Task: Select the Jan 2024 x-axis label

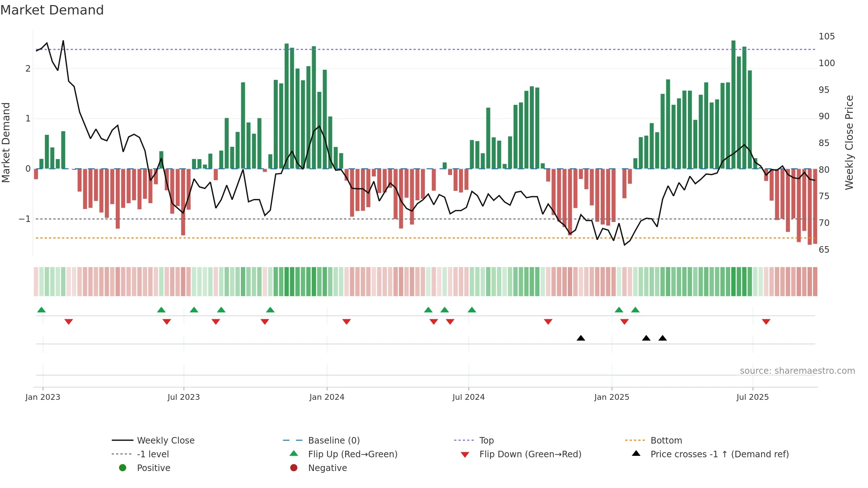Action: click(327, 397)
